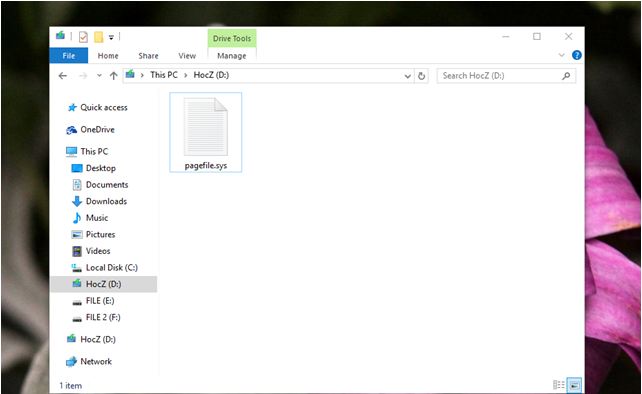
Task: Go back with the left arrow button
Action: [63, 76]
